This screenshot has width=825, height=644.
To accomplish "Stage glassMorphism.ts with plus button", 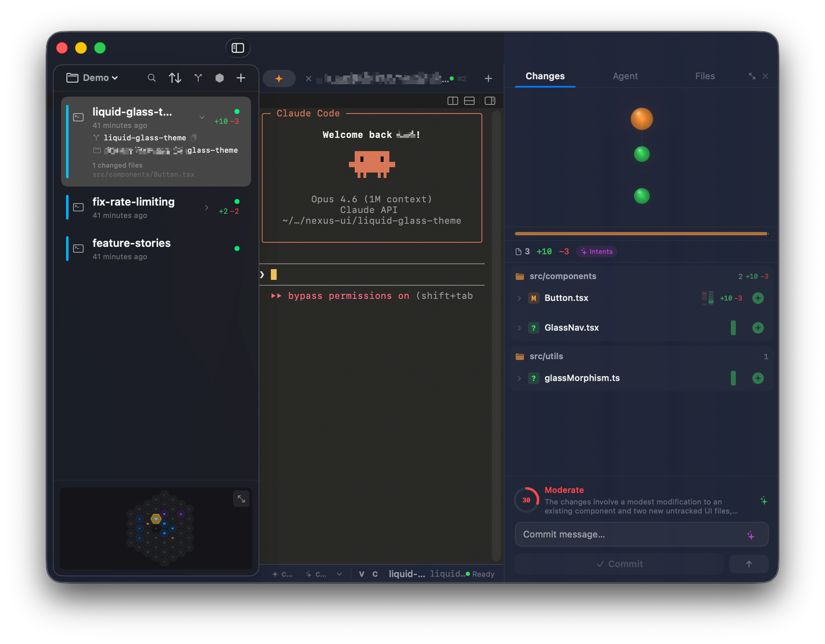I will pyautogui.click(x=758, y=378).
